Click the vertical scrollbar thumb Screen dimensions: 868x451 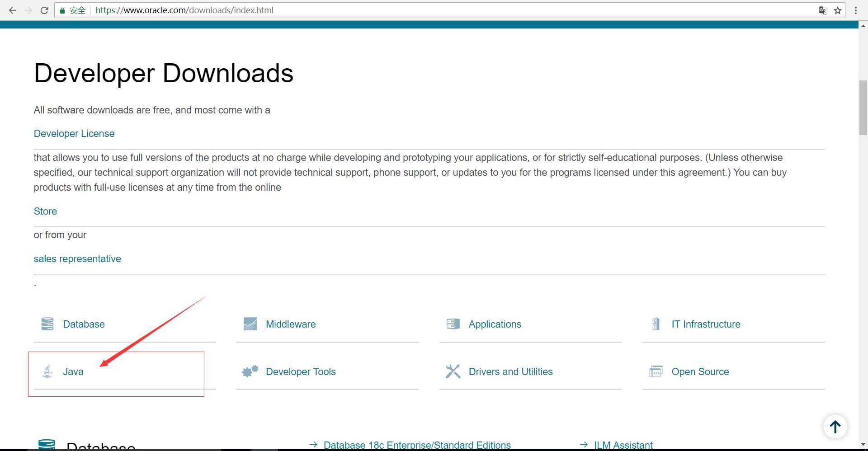[863, 108]
